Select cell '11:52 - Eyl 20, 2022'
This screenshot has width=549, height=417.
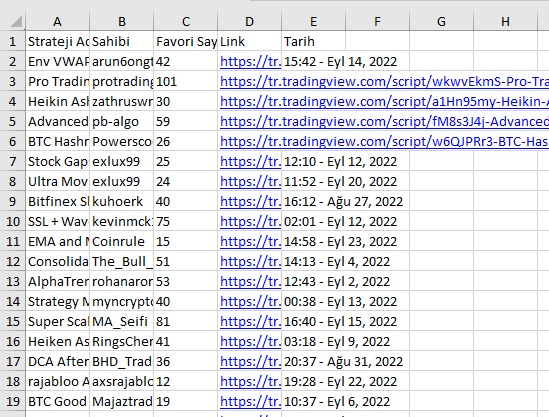point(340,181)
